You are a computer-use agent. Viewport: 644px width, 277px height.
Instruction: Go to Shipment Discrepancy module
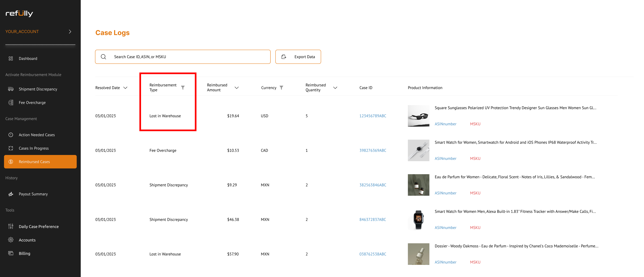pyautogui.click(x=38, y=89)
